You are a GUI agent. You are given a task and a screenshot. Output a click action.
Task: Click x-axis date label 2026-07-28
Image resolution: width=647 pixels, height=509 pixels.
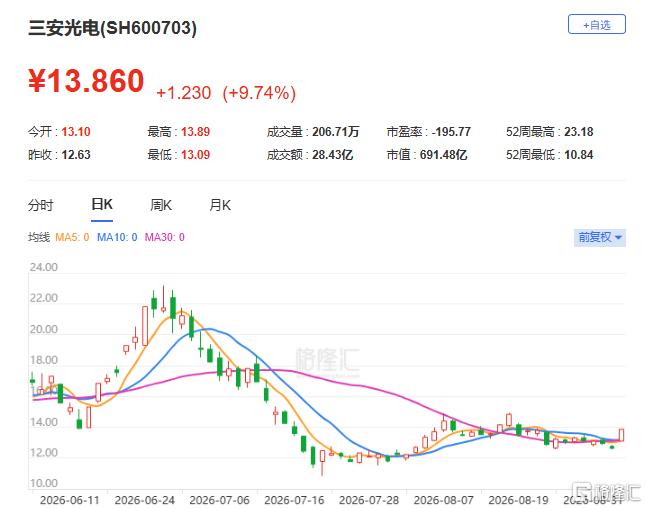click(x=369, y=500)
